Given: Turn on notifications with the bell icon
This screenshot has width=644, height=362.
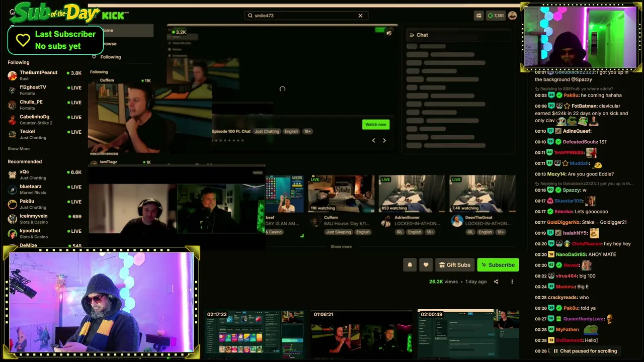Looking at the screenshot, I should [410, 265].
